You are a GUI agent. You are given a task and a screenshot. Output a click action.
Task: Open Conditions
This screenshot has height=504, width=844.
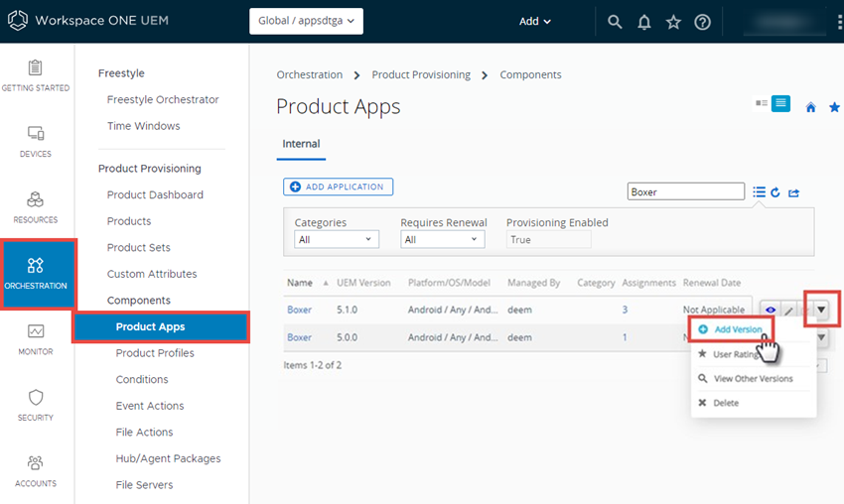pyautogui.click(x=142, y=379)
